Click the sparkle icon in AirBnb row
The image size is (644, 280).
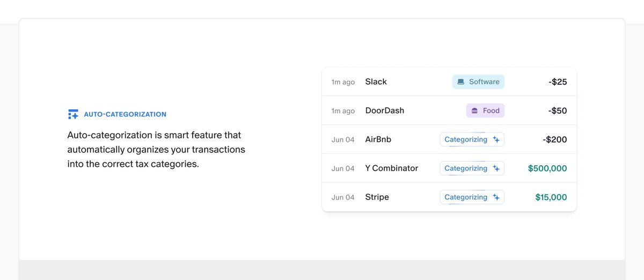496,139
